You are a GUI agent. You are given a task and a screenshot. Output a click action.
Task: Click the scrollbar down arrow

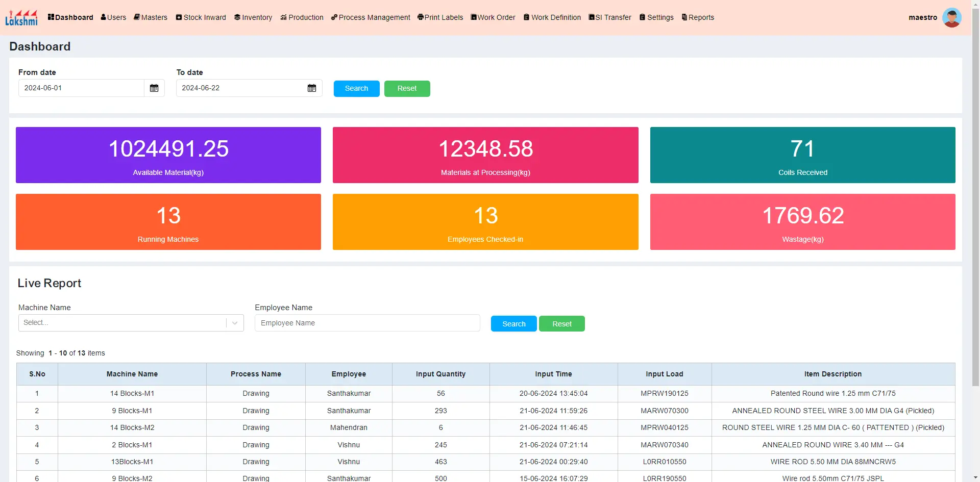[x=975, y=478]
